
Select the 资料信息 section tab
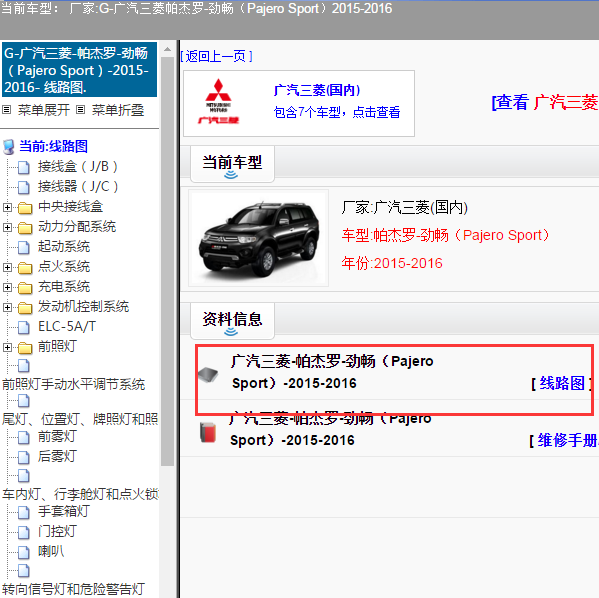232,321
